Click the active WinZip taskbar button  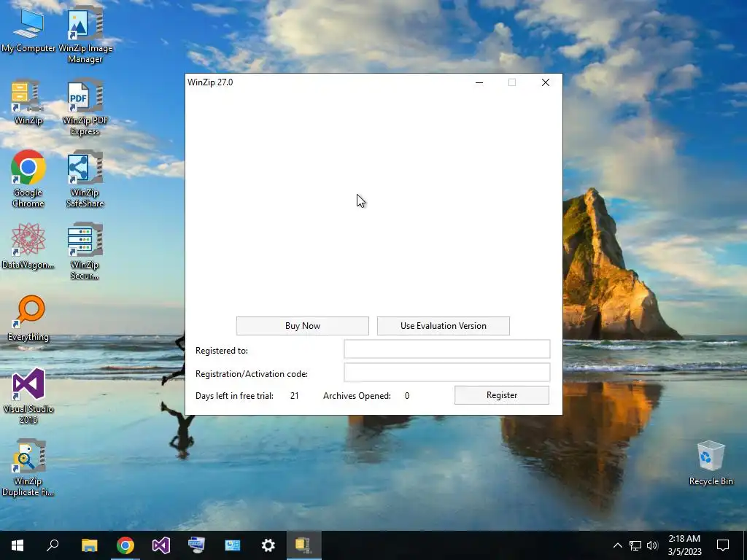click(304, 545)
